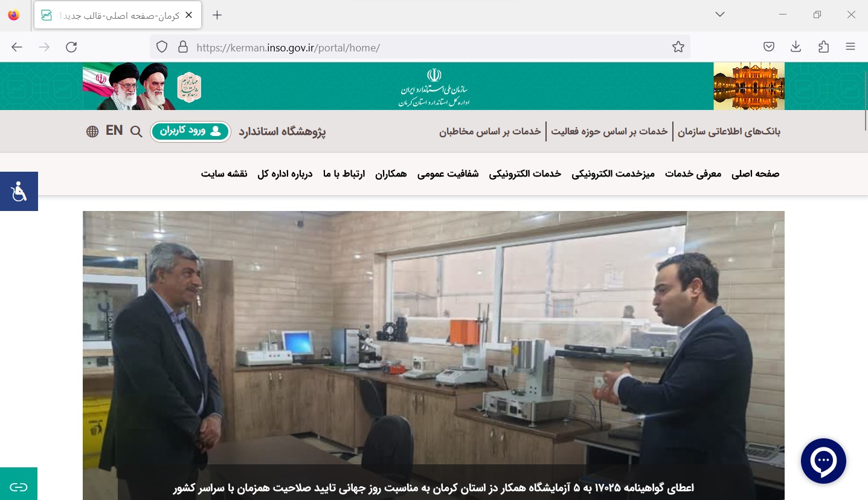Open the Firefox downloads panel
Image resolution: width=868 pixels, height=500 pixels.
(796, 47)
